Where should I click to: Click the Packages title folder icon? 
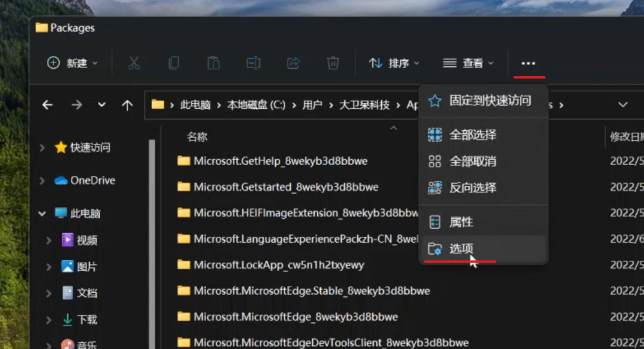[x=42, y=28]
